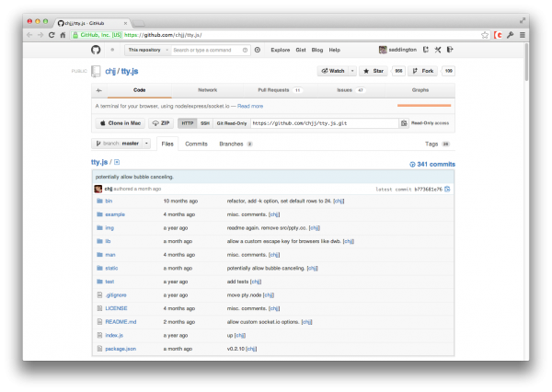Fork the repository
Viewport: 552px width, 392px height.
[x=423, y=71]
